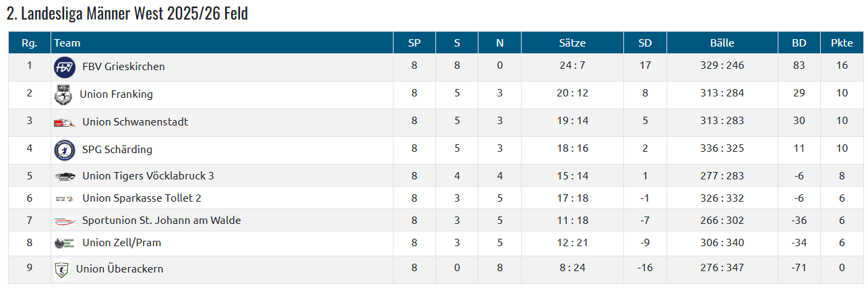This screenshot has width=868, height=288.
Task: Click the Union Zell/Pram team logo
Action: 65,243
